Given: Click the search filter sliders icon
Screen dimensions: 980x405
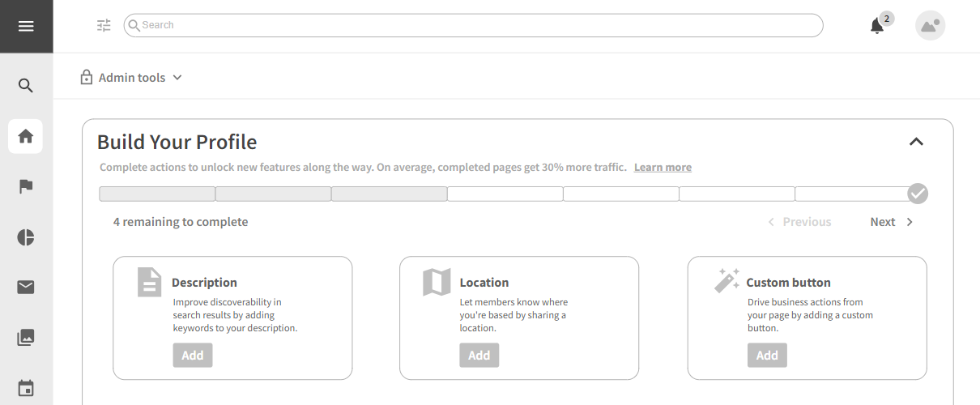Looking at the screenshot, I should tap(104, 25).
